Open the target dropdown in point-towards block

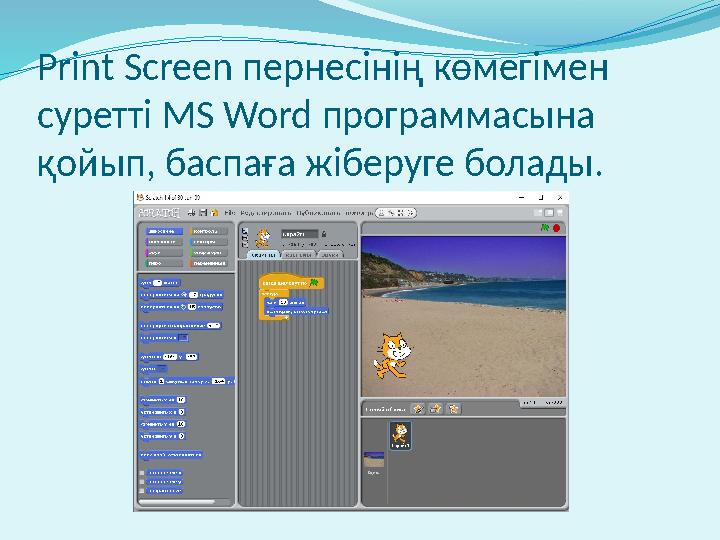click(183, 338)
